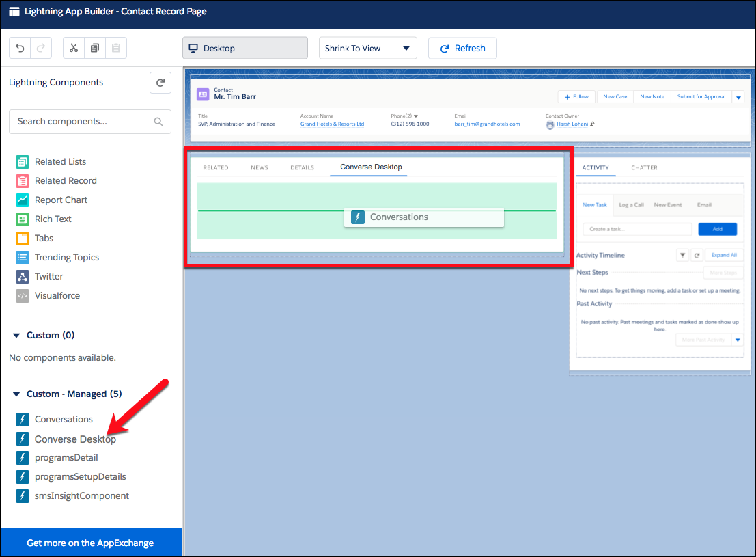Screen dimensions: 756x557
Task: Select the Report Chart component icon
Action: click(22, 200)
